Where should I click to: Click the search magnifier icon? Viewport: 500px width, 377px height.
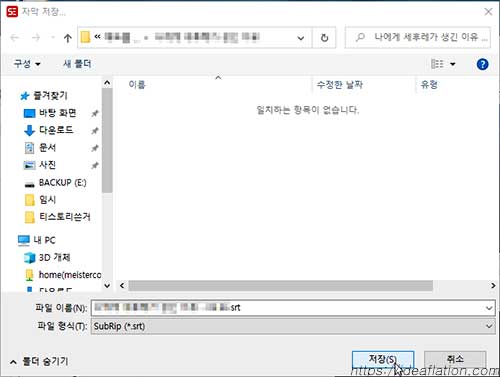[360, 37]
